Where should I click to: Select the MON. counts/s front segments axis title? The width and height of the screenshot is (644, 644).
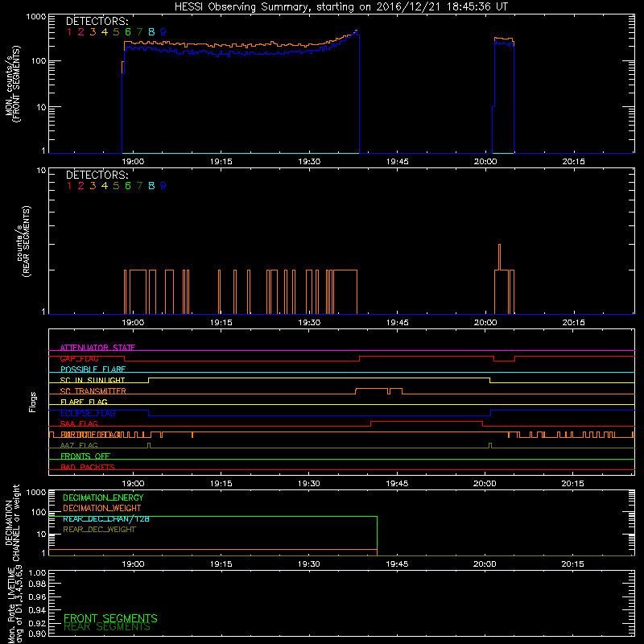point(12,84)
